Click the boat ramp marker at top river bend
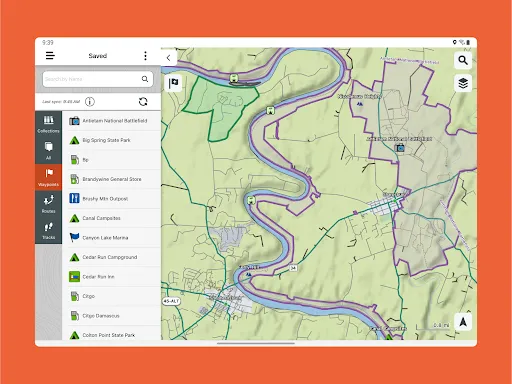Screen dimensions: 512x384 click(234, 78)
